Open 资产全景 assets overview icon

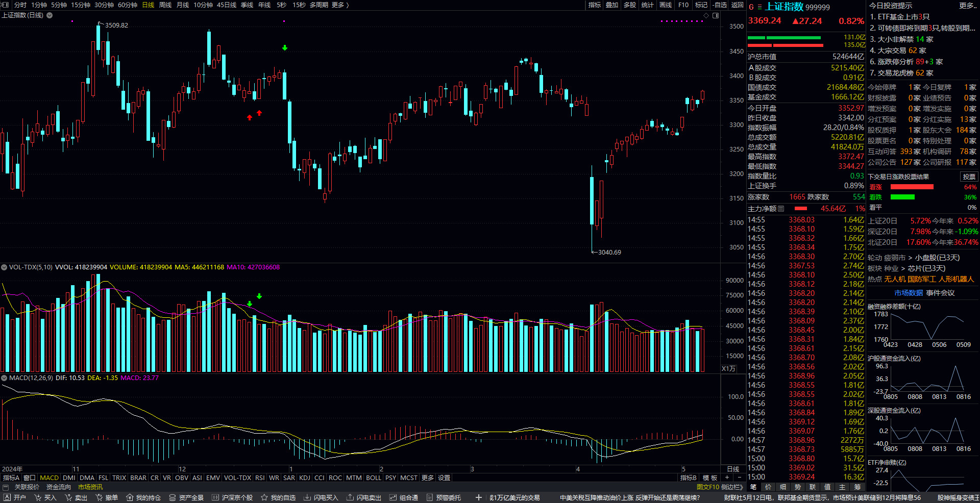pos(173,497)
